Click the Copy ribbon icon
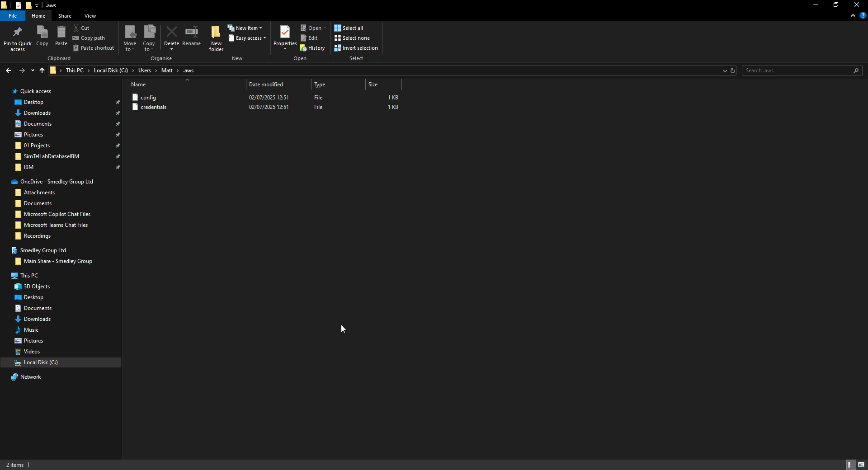868x470 pixels. point(42,36)
